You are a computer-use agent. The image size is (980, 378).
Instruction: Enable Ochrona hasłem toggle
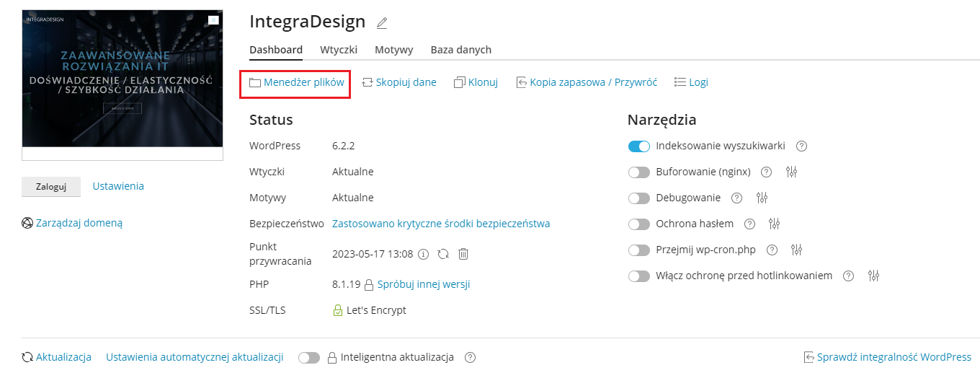639,224
